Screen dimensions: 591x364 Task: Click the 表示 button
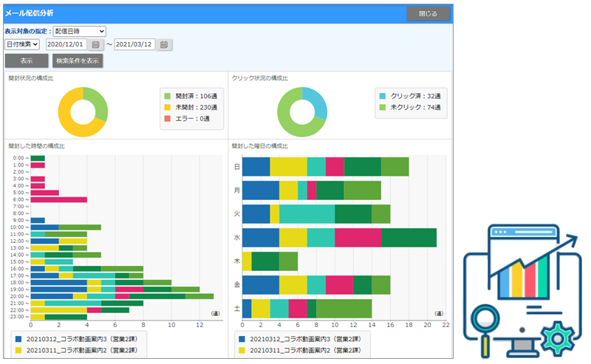tap(27, 61)
